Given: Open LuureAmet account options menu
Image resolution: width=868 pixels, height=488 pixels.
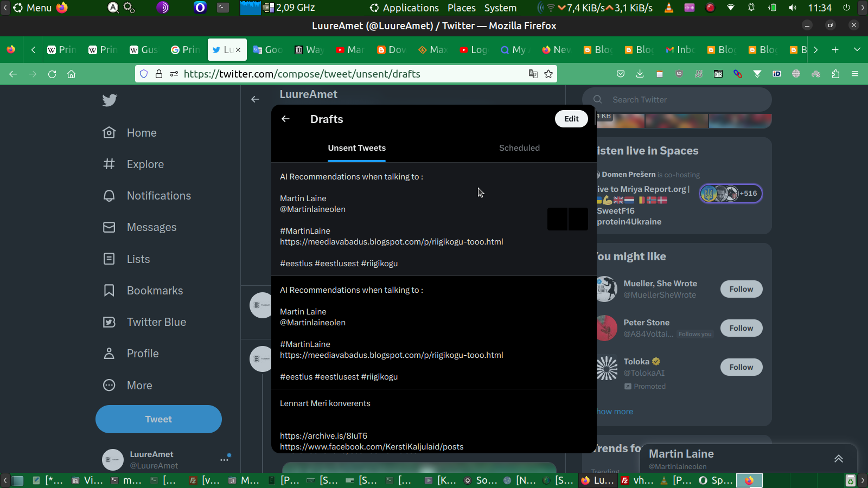Looking at the screenshot, I should tap(225, 460).
